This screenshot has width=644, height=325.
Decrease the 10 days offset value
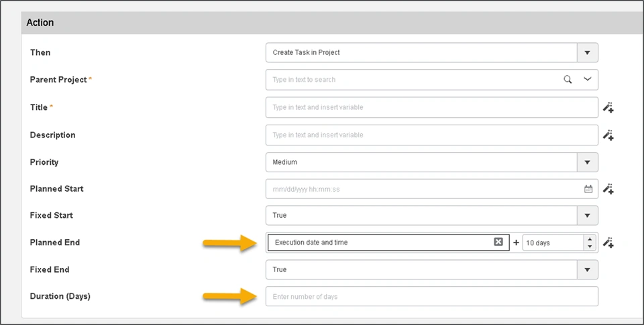click(590, 247)
